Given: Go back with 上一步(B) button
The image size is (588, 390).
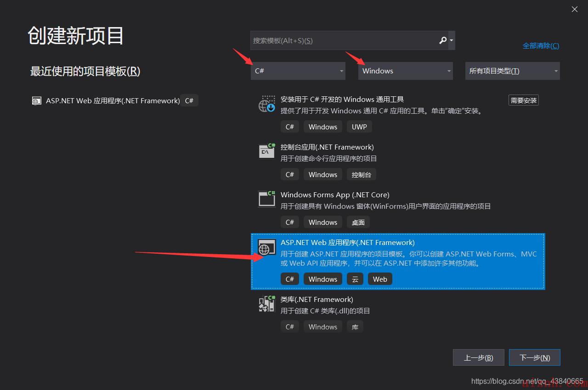Looking at the screenshot, I should (x=479, y=357).
